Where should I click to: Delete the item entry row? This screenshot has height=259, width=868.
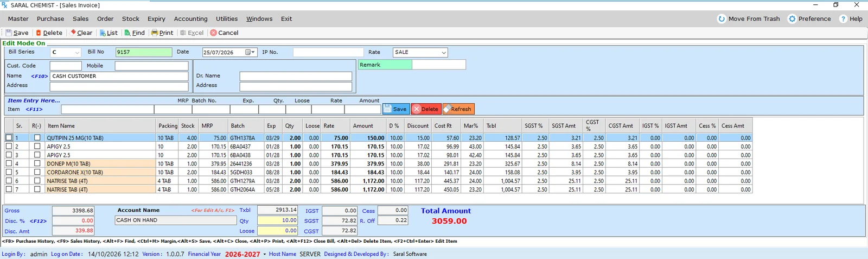click(x=426, y=109)
